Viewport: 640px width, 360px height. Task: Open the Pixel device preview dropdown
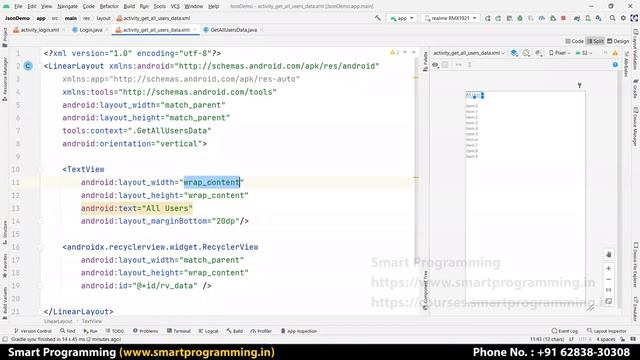559,53
